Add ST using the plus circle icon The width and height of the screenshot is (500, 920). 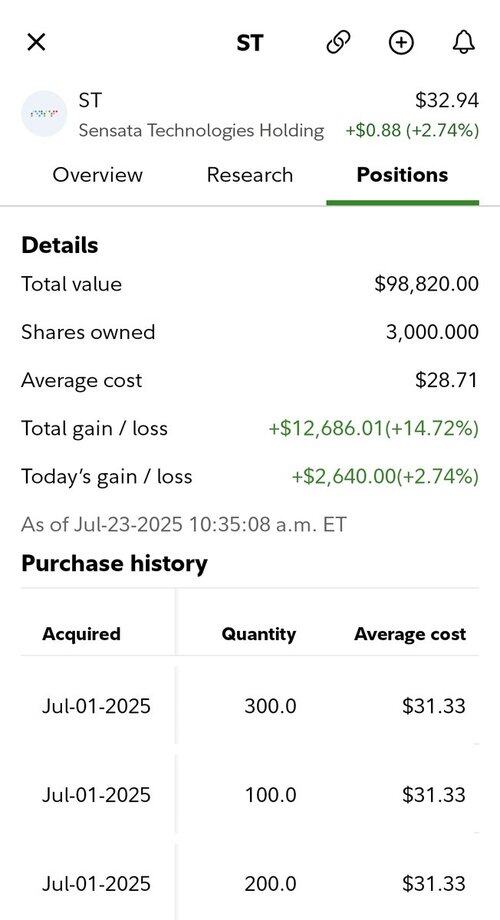click(x=401, y=42)
